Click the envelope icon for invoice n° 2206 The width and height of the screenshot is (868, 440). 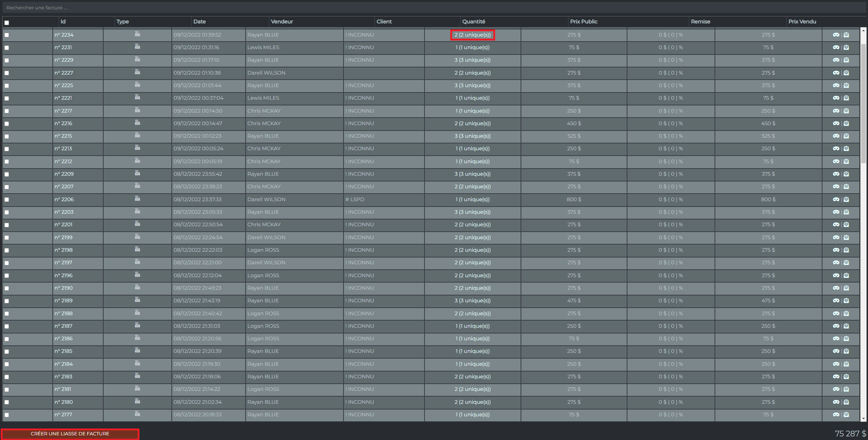[846, 199]
